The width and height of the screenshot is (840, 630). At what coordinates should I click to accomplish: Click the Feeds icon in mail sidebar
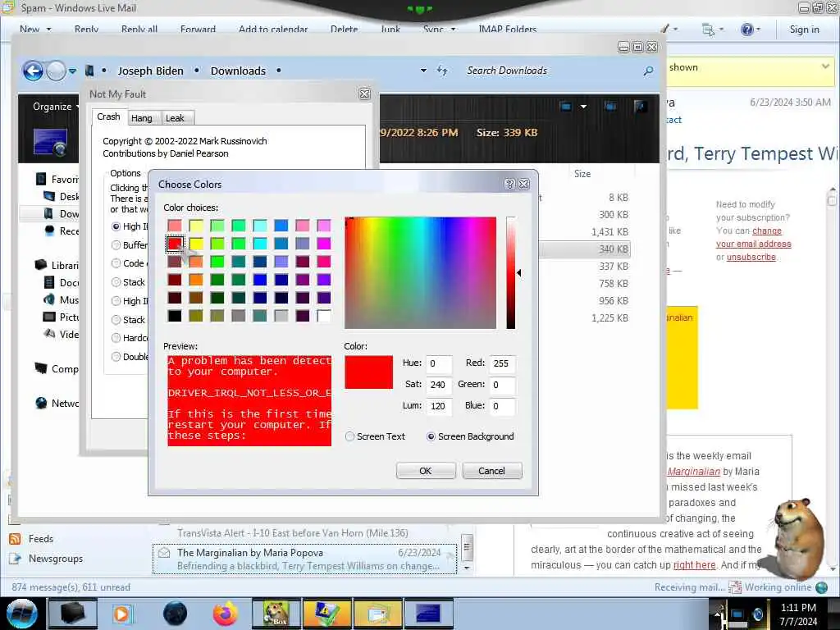click(15, 539)
